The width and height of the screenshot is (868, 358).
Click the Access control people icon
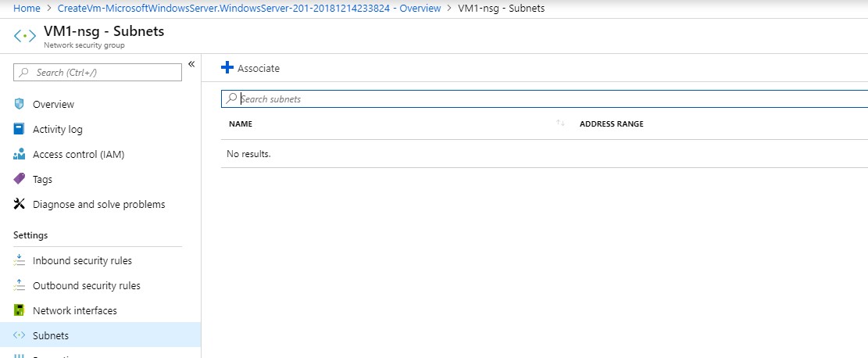(20, 154)
